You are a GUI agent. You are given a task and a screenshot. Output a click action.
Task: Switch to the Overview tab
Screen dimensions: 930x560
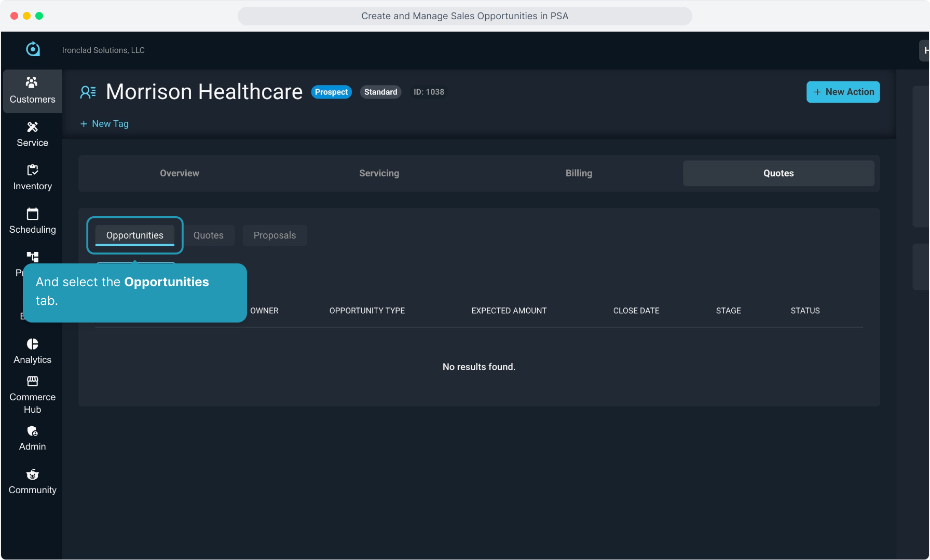pyautogui.click(x=179, y=173)
